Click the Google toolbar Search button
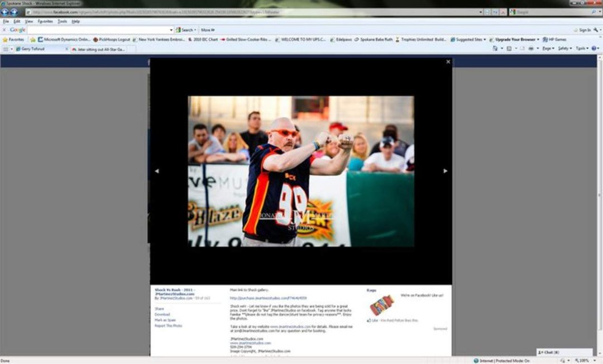The width and height of the screenshot is (603, 364). [186, 30]
